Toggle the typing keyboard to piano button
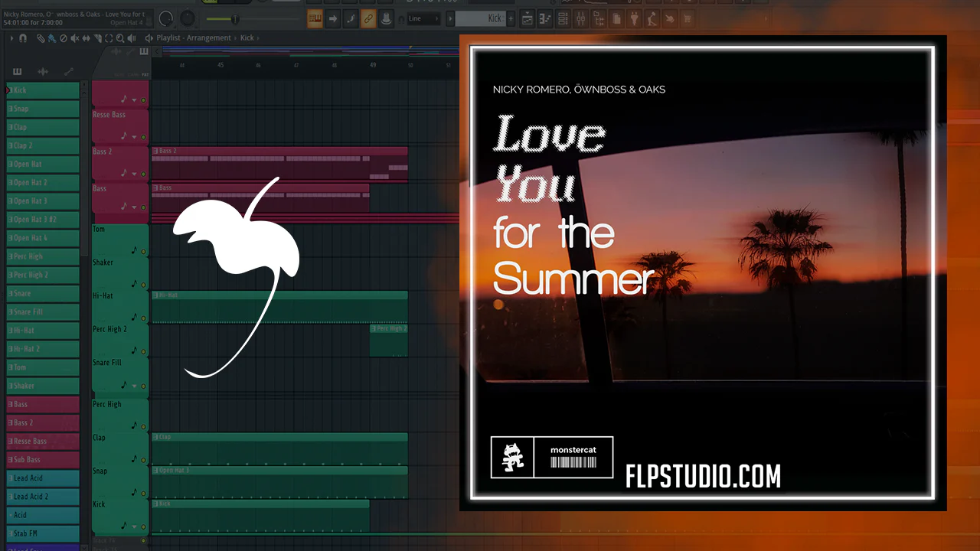 point(315,18)
